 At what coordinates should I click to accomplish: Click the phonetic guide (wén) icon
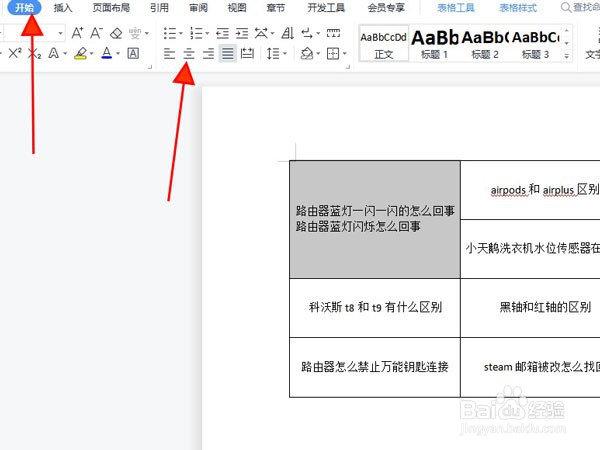point(135,34)
